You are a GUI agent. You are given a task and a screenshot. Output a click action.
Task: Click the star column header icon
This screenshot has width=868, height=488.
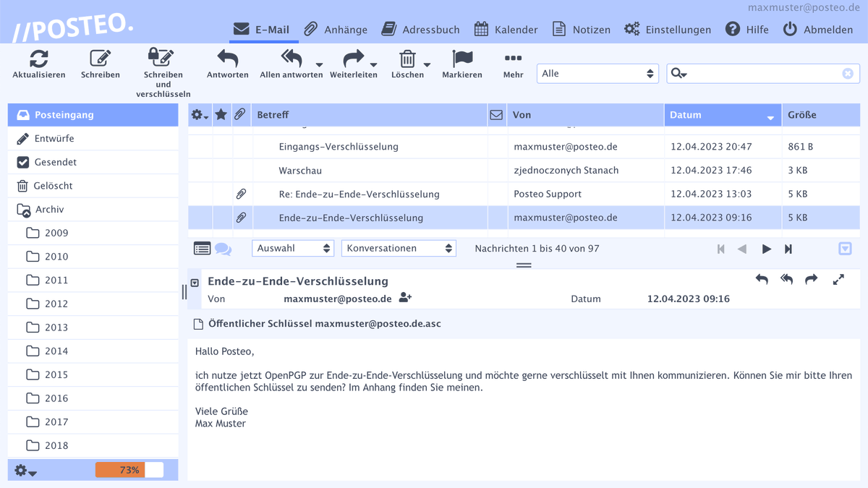coord(221,114)
